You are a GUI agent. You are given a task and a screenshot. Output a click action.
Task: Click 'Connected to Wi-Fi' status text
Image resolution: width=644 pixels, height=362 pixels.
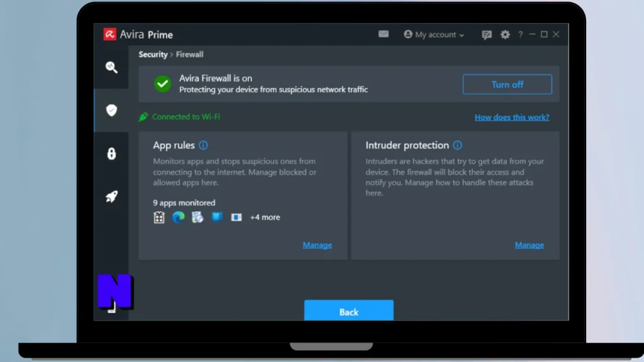point(186,116)
